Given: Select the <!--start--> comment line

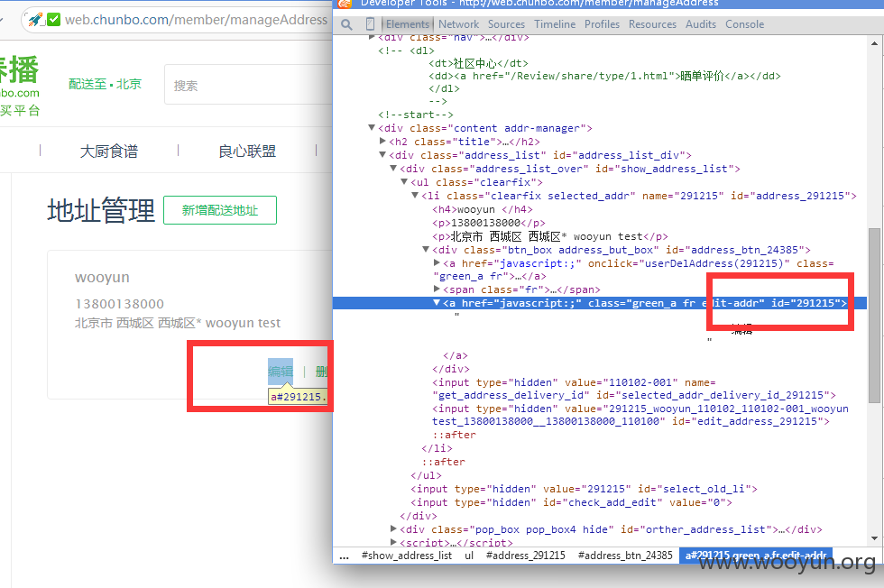Looking at the screenshot, I should [x=416, y=115].
